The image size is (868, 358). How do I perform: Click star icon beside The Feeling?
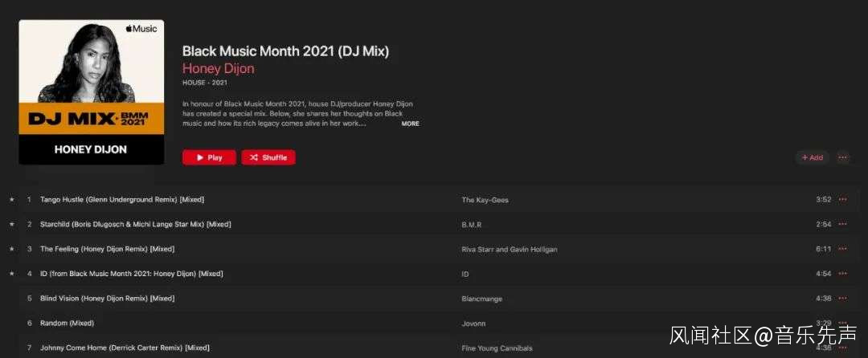click(x=11, y=249)
